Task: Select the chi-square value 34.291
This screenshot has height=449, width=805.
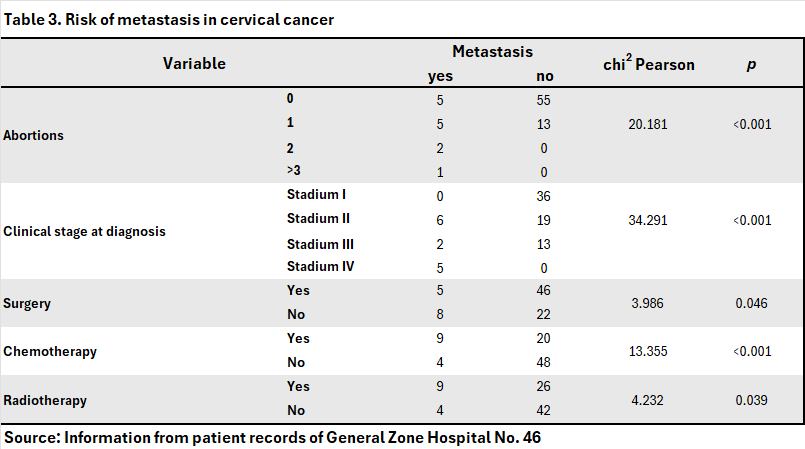Action: click(648, 220)
